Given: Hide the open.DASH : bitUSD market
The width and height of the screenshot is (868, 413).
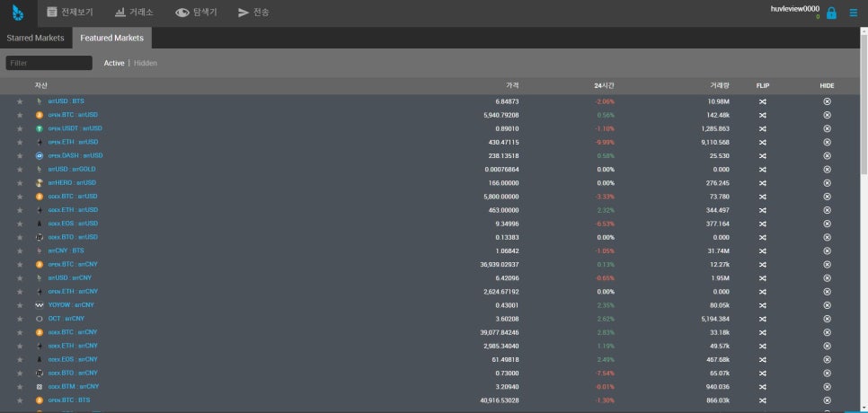Looking at the screenshot, I should tap(827, 155).
